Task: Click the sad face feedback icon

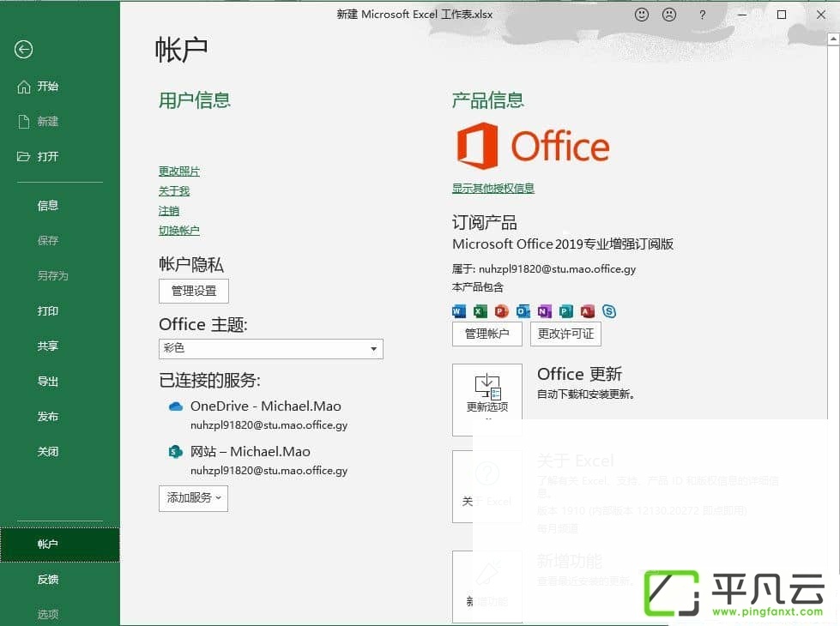Action: [x=669, y=15]
